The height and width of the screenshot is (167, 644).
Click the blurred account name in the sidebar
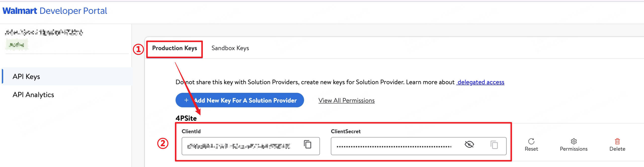click(x=44, y=32)
